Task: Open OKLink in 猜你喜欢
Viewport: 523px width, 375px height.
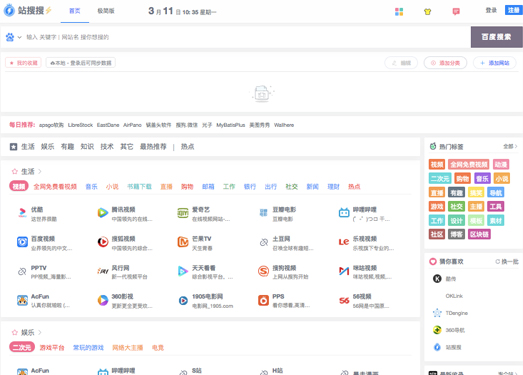Action: 454,296
